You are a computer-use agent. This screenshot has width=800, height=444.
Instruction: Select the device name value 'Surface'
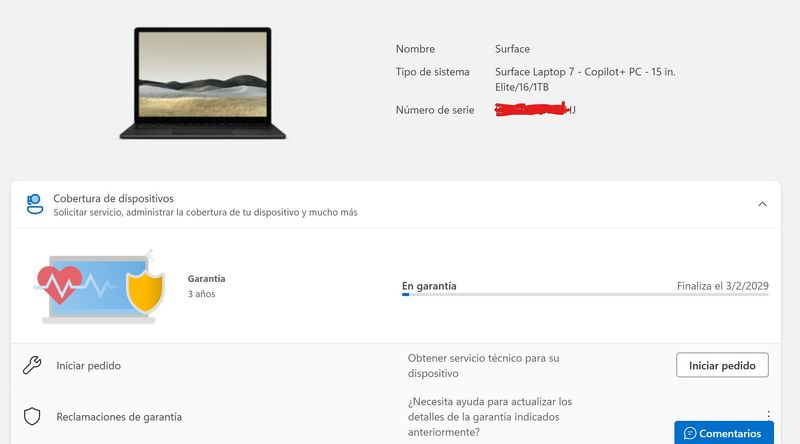512,49
